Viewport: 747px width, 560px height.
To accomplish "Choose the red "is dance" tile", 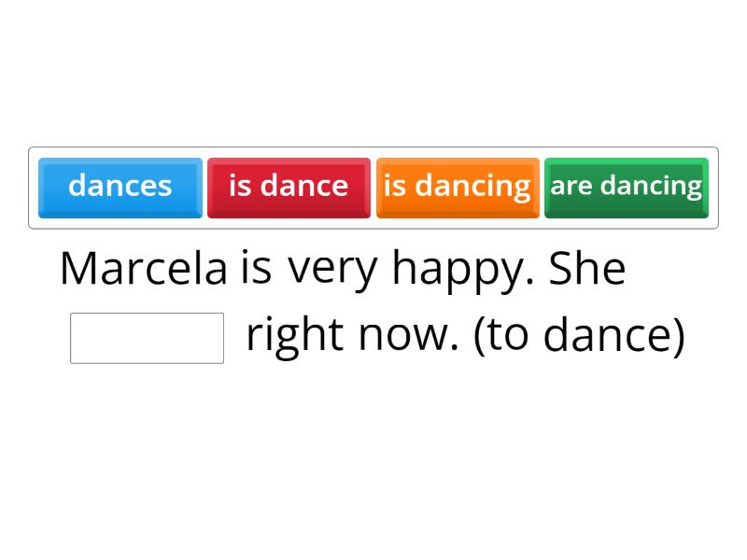I will pyautogui.click(x=289, y=187).
